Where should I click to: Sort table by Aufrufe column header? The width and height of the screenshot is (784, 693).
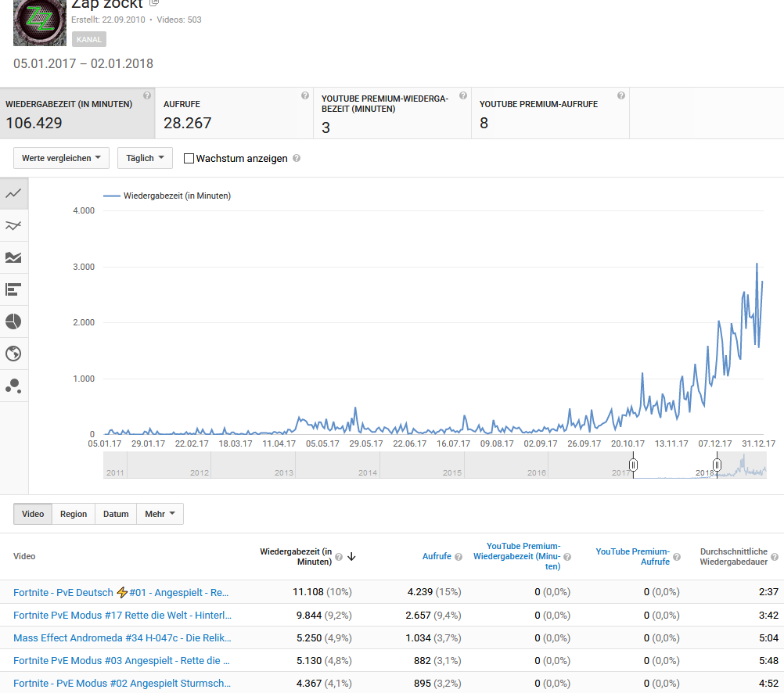pos(437,557)
